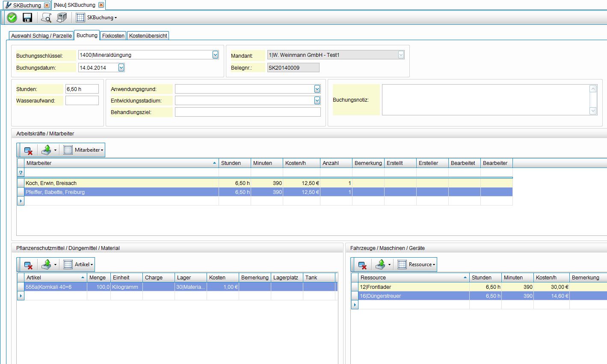
Task: Click the 14,60 € cost cell
Action: click(x=551, y=296)
